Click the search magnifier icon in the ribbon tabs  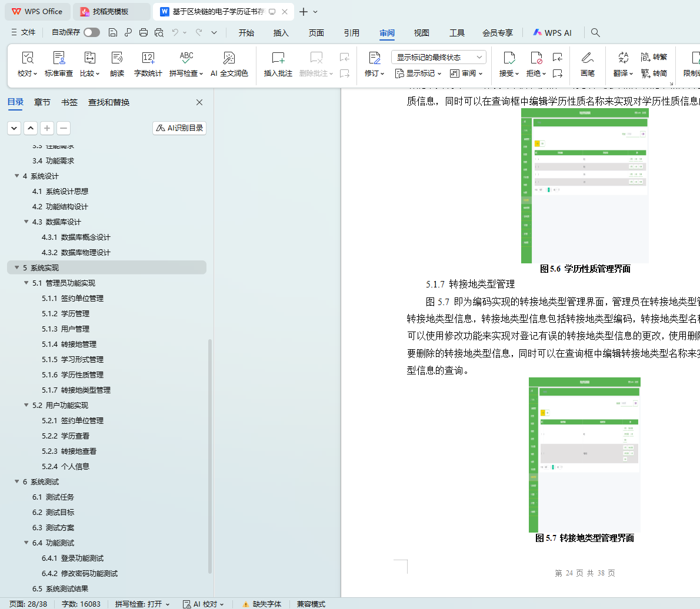pos(595,33)
